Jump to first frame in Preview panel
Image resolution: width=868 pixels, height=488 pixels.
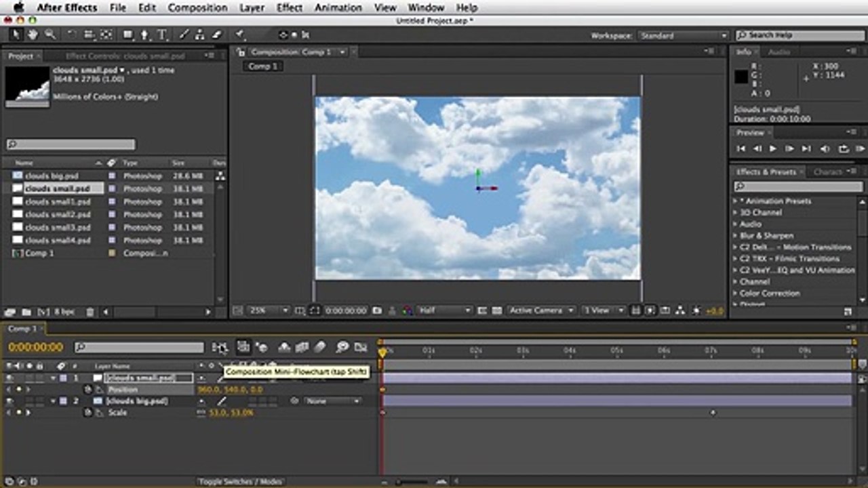[741, 148]
